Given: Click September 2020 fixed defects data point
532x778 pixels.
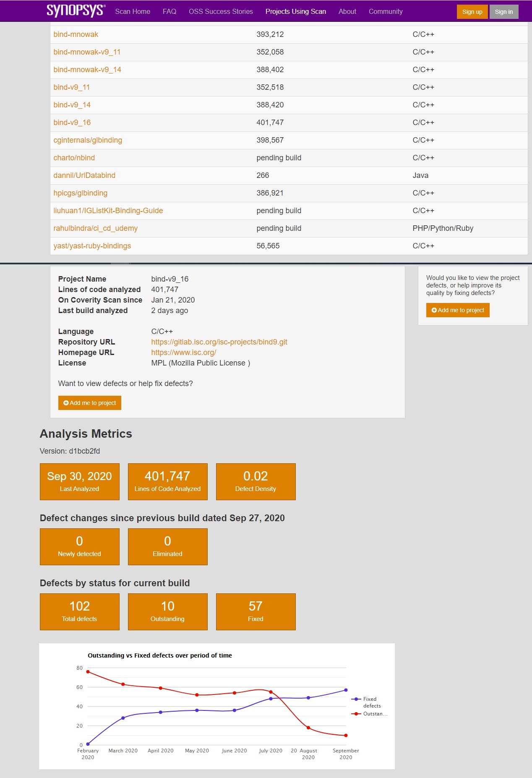Looking at the screenshot, I should pos(346,690).
